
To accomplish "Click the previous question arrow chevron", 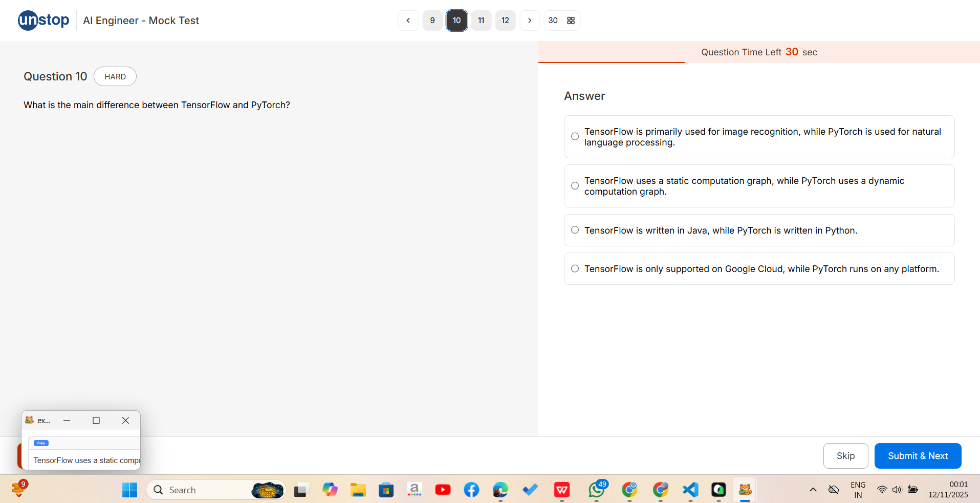I will pos(408,20).
